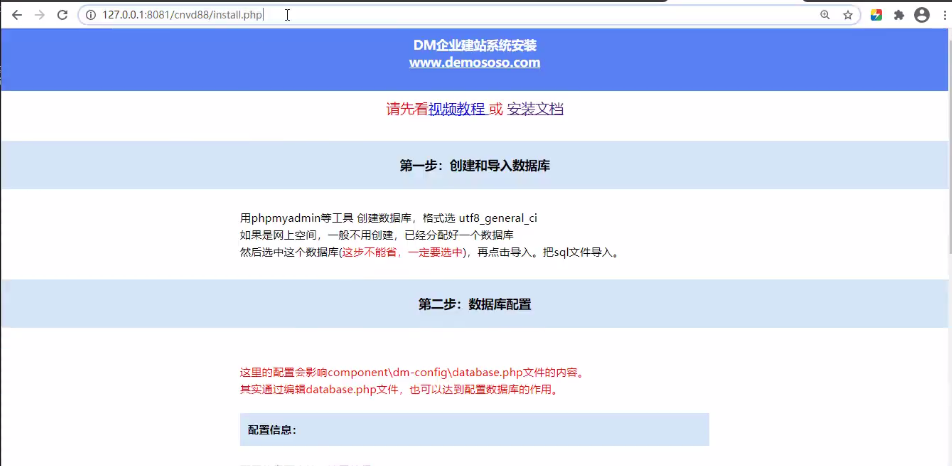Open the colorful extension icon in toolbar
The width and height of the screenshot is (952, 466).
[876, 15]
